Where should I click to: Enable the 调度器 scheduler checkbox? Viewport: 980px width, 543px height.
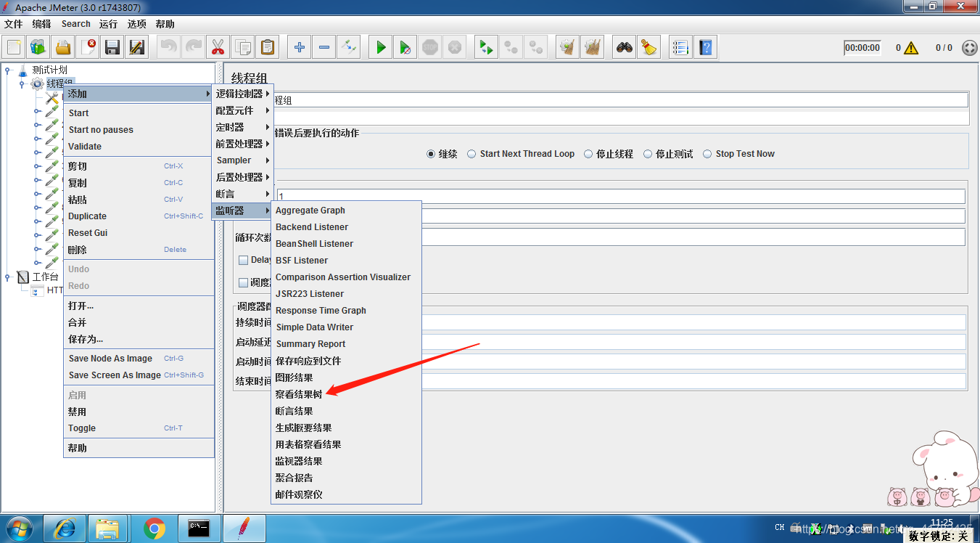pos(244,282)
